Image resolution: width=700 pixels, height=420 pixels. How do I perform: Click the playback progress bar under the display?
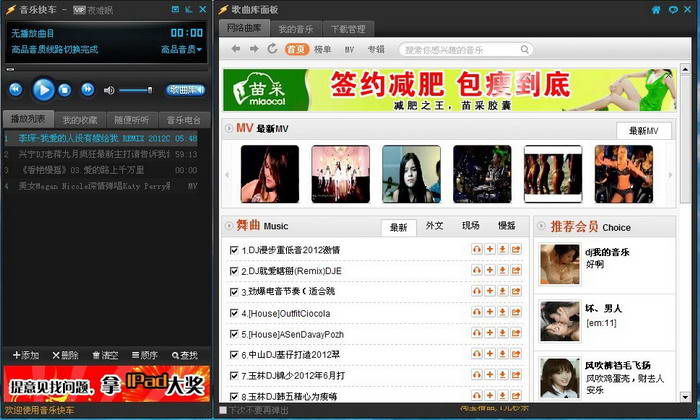point(106,69)
